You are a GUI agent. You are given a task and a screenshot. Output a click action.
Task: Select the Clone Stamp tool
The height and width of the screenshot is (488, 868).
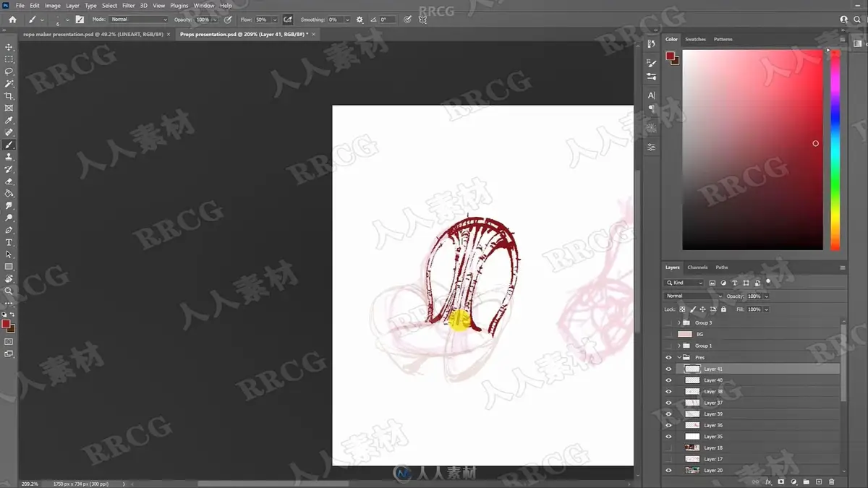[9, 157]
